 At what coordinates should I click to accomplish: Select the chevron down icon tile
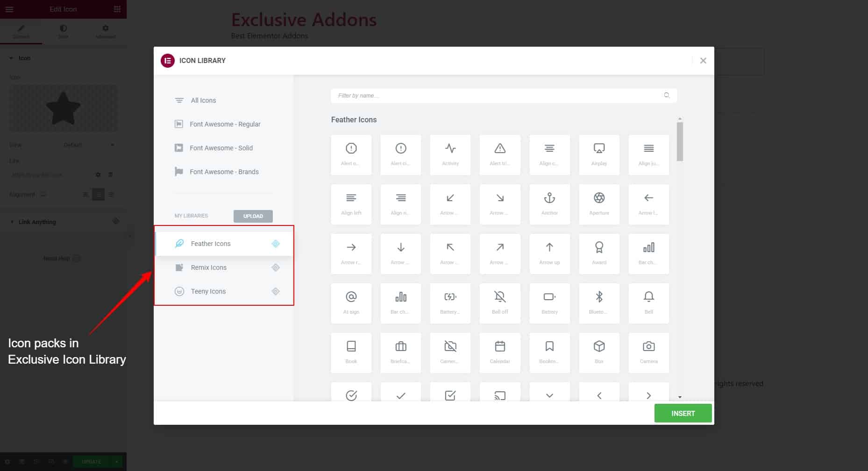[x=549, y=392]
